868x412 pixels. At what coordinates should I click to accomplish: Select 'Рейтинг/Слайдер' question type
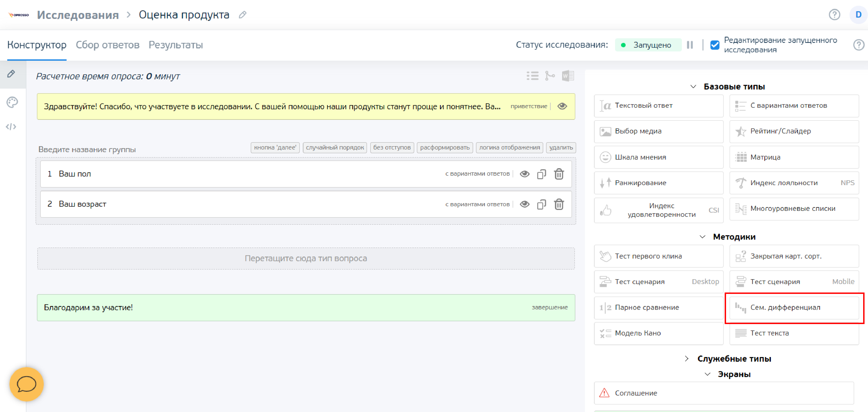click(794, 131)
